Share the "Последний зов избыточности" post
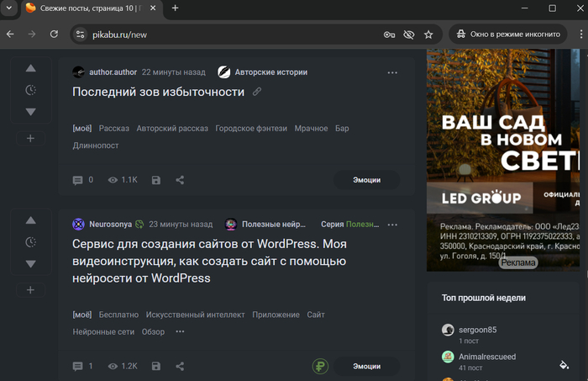The image size is (588, 381). coord(180,180)
